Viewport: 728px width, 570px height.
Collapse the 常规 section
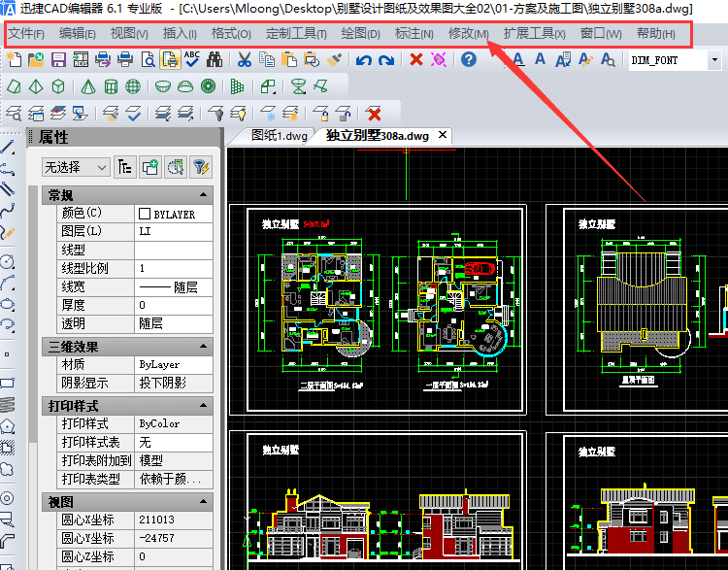(x=204, y=194)
